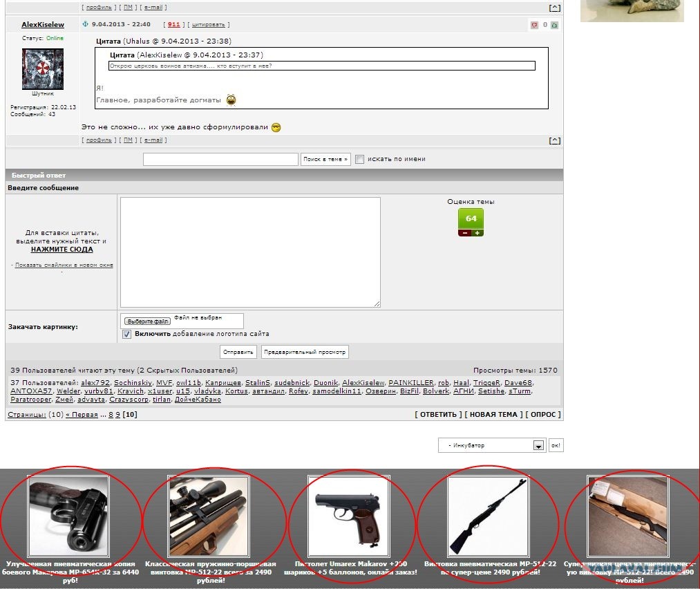Image resolution: width=700 pixels, height=589 pixels.
Task: Click inside the quick reply message textarea
Action: 250,252
